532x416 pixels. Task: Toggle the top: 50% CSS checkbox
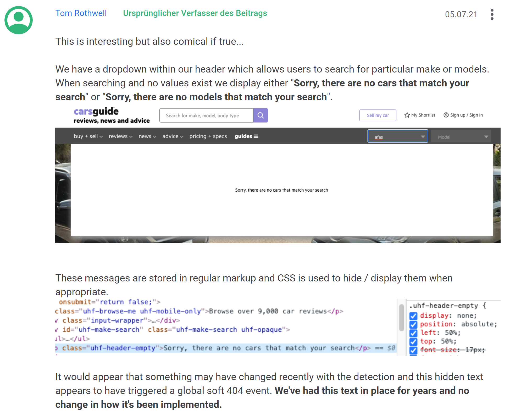[x=413, y=342]
